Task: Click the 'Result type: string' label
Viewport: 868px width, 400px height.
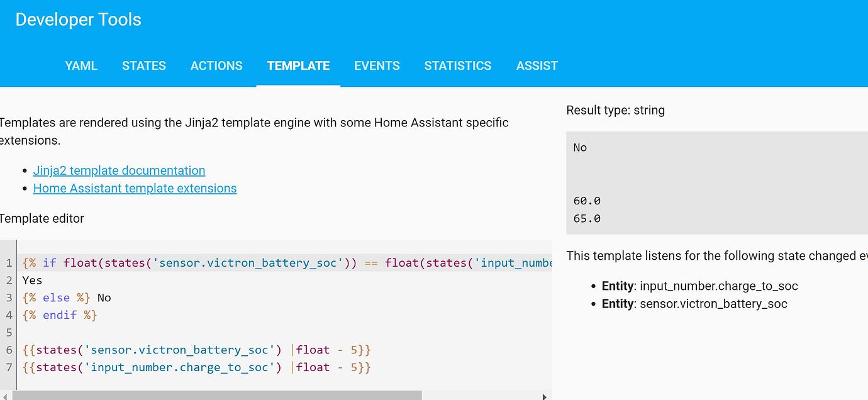Action: [615, 110]
